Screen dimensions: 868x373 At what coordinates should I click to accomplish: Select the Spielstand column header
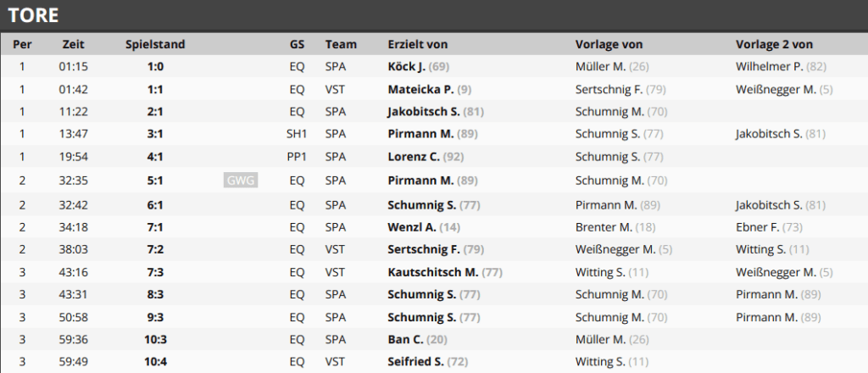[155, 44]
